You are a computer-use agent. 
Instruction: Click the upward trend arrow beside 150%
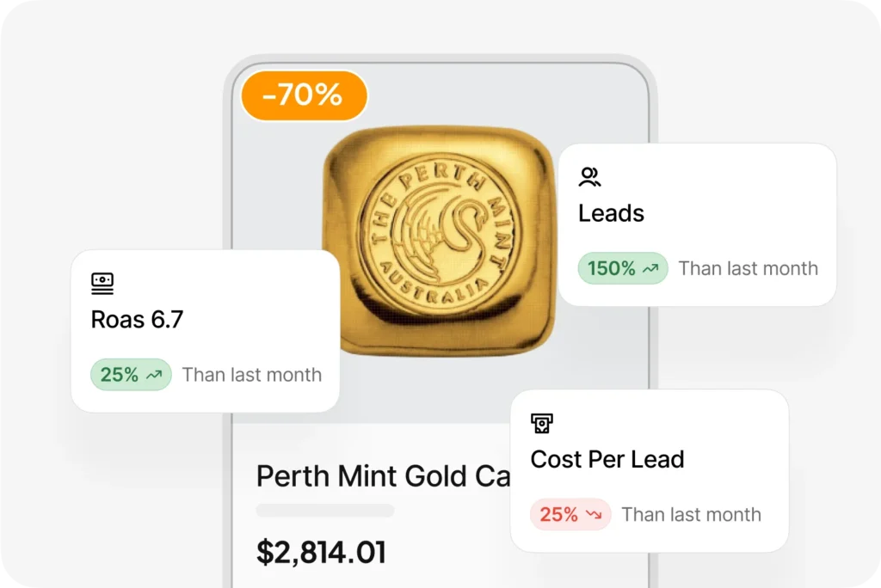pos(651,269)
